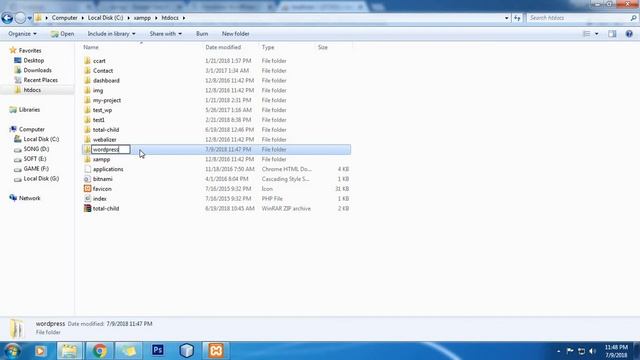Select the img folder icon
Viewport: 640px width, 360px height.
(87, 90)
